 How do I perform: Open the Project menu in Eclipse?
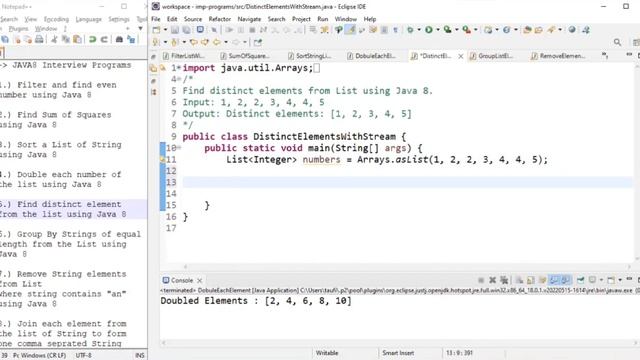click(301, 19)
